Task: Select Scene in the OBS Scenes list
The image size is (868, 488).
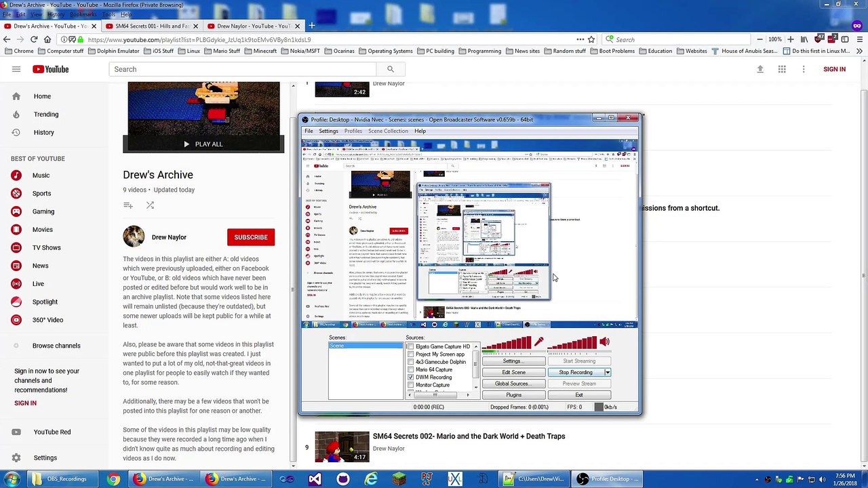Action: point(366,346)
